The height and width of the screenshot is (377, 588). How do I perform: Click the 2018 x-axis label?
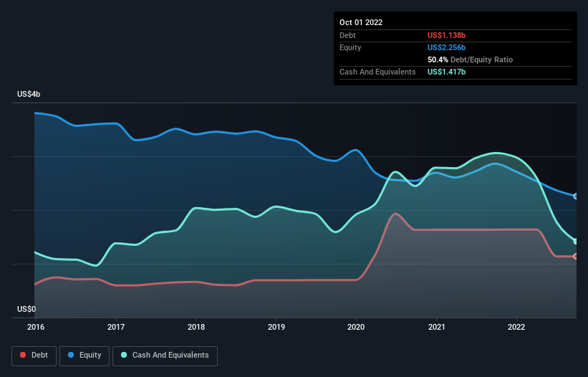pos(196,327)
